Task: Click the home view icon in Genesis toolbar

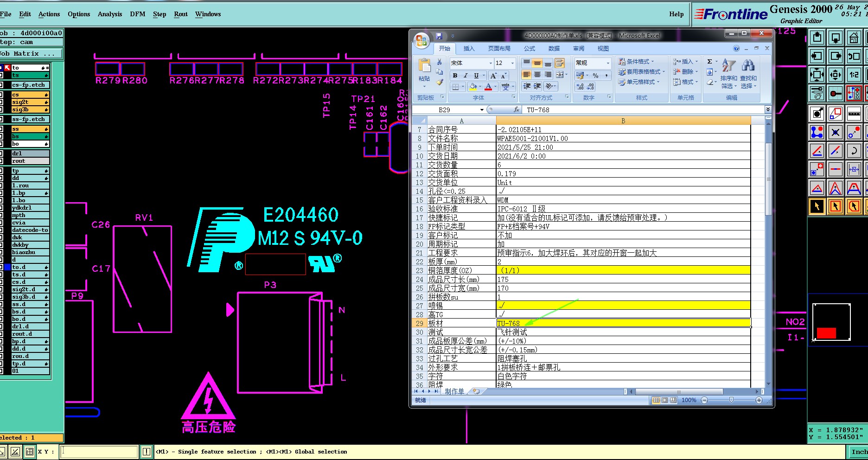Action: [x=854, y=38]
